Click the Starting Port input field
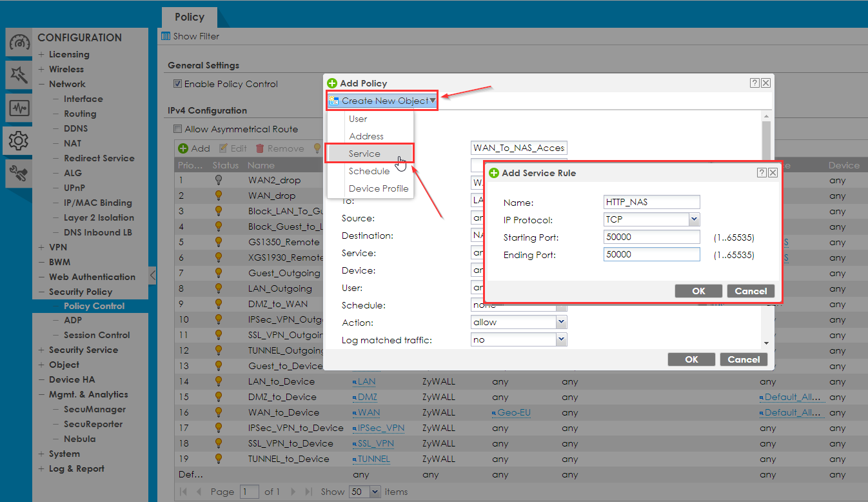Screen dimensions: 868x502 click(651, 237)
